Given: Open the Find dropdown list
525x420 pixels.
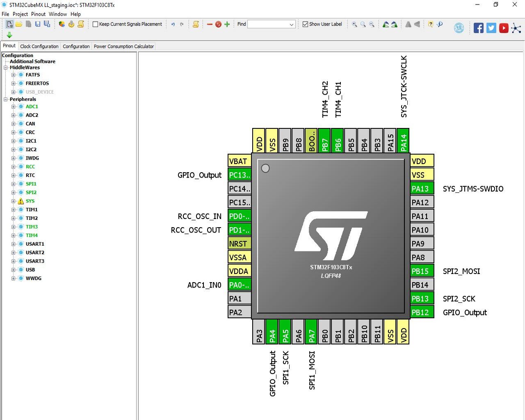Looking at the screenshot, I should point(292,25).
